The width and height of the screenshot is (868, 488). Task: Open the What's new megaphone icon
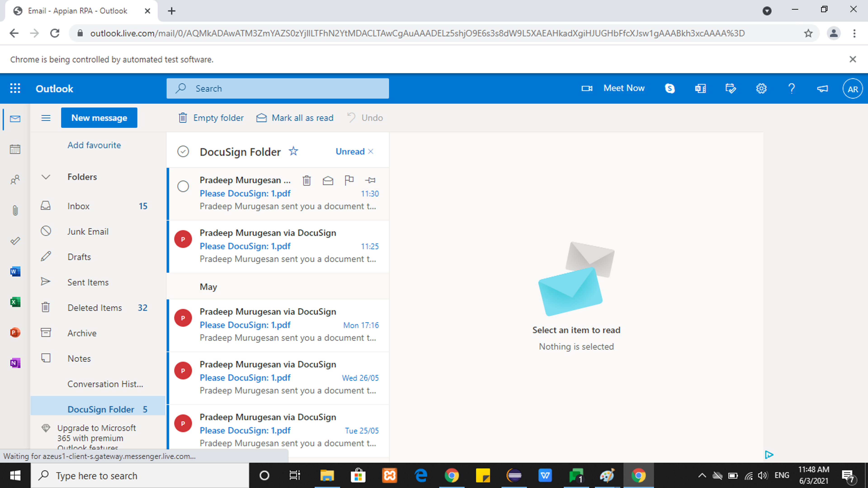point(822,88)
